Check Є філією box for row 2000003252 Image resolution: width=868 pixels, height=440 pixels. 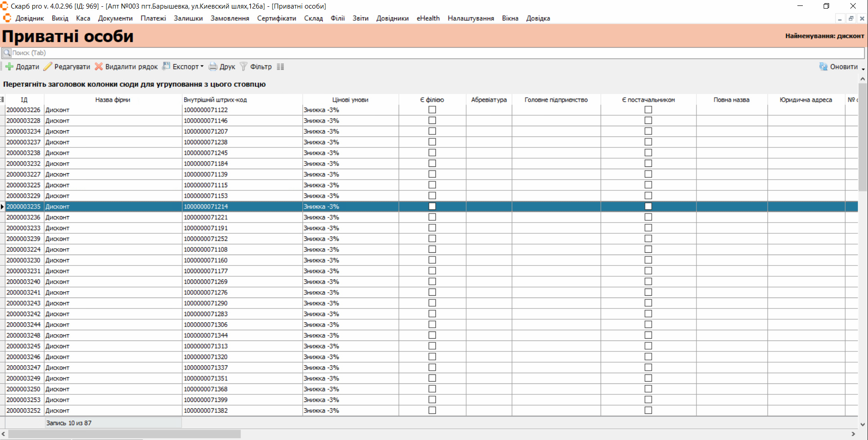pyautogui.click(x=432, y=411)
